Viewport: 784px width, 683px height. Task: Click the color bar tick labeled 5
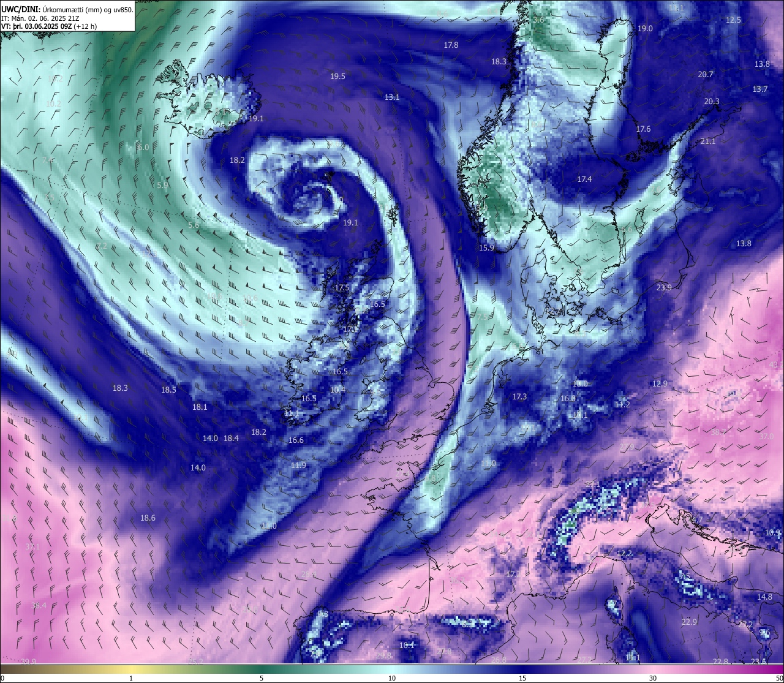pyautogui.click(x=262, y=678)
